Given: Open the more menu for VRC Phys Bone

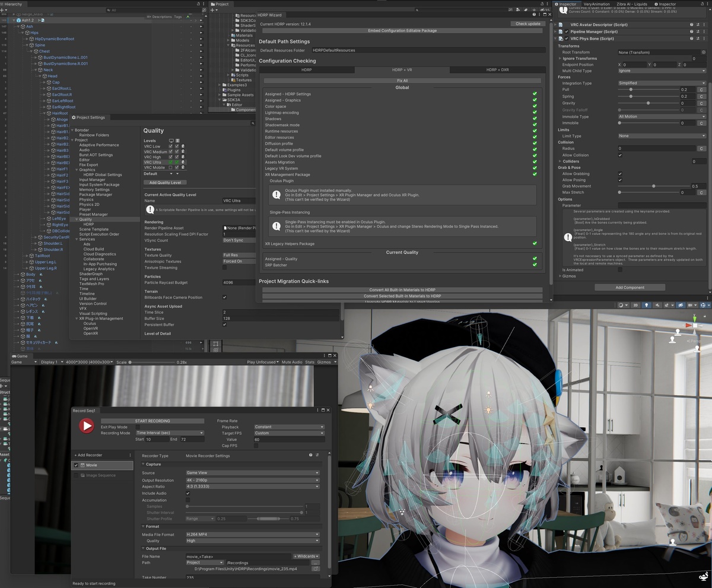Looking at the screenshot, I should pyautogui.click(x=704, y=39).
